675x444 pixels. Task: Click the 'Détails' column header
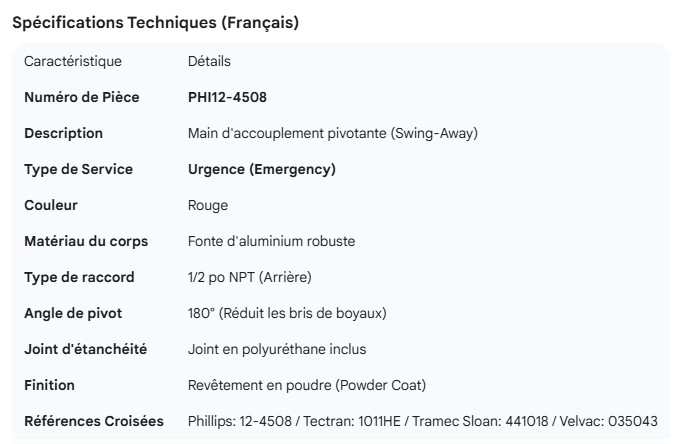pos(209,61)
